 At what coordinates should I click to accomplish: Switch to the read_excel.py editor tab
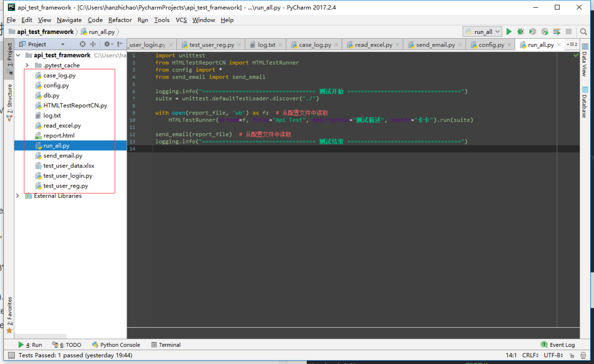click(x=373, y=45)
